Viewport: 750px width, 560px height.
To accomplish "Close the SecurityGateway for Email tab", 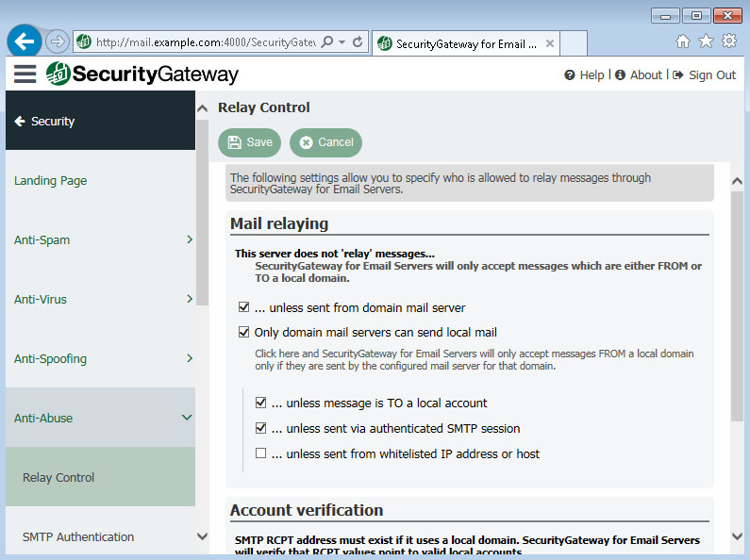I will click(550, 43).
